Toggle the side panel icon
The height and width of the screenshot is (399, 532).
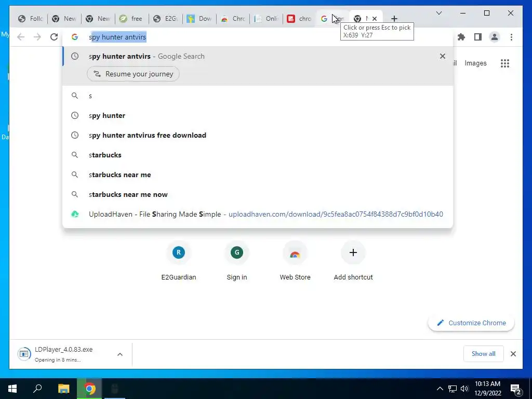pos(478,37)
